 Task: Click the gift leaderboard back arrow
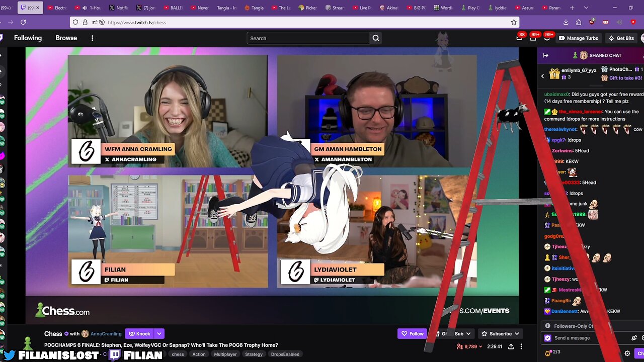pos(542,76)
